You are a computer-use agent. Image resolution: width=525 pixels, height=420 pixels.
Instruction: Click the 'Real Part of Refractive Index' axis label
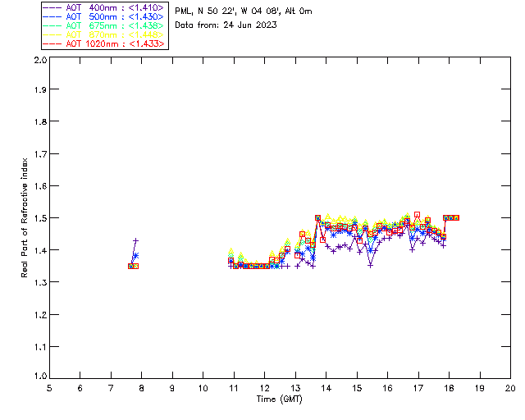pos(25,218)
